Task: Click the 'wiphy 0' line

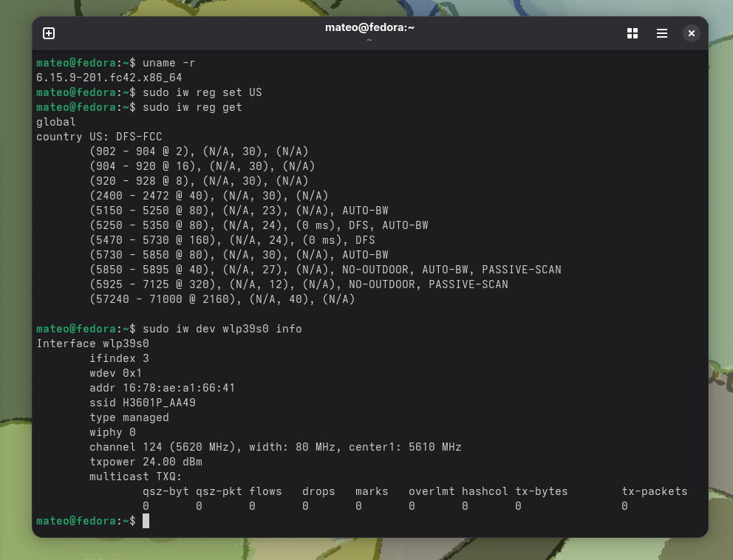Action: click(112, 432)
